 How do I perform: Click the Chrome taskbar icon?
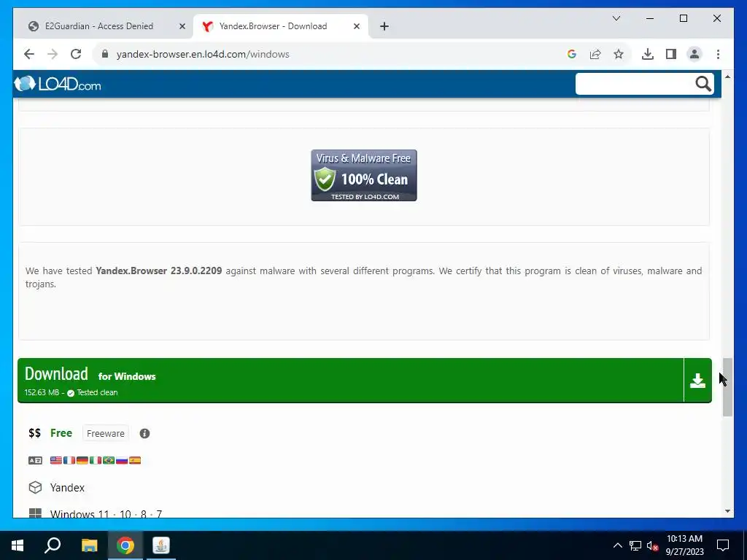click(x=125, y=545)
